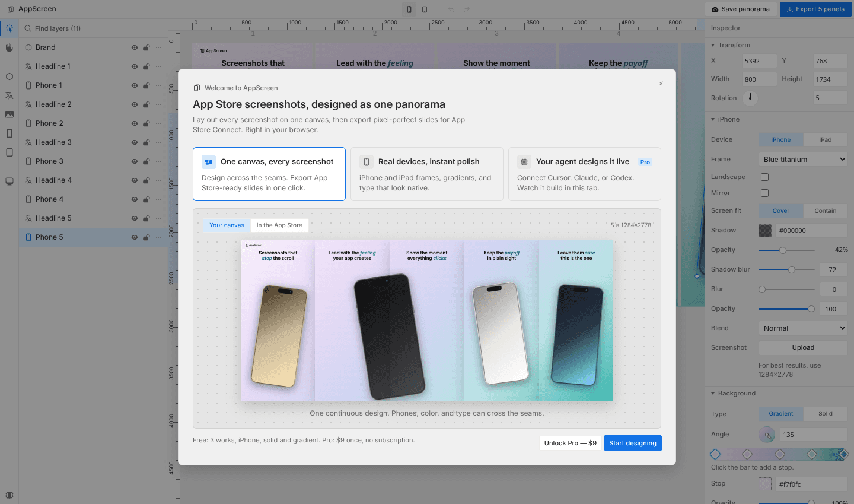Toggle visibility of Headline 5 layer
The width and height of the screenshot is (854, 504).
pyautogui.click(x=135, y=218)
